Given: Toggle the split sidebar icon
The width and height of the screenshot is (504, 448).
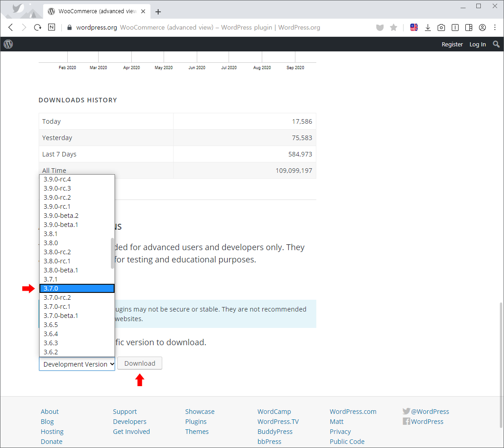Looking at the screenshot, I should (469, 28).
